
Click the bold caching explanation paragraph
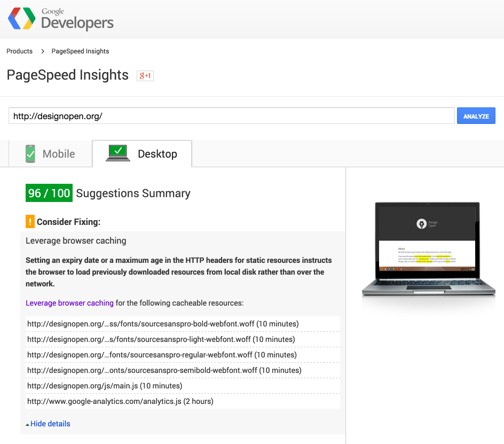click(179, 272)
